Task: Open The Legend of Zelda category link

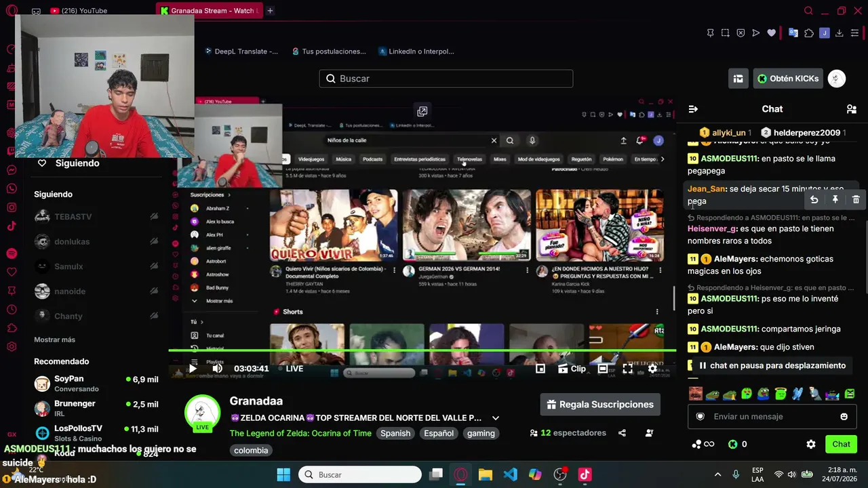Action: (x=300, y=434)
